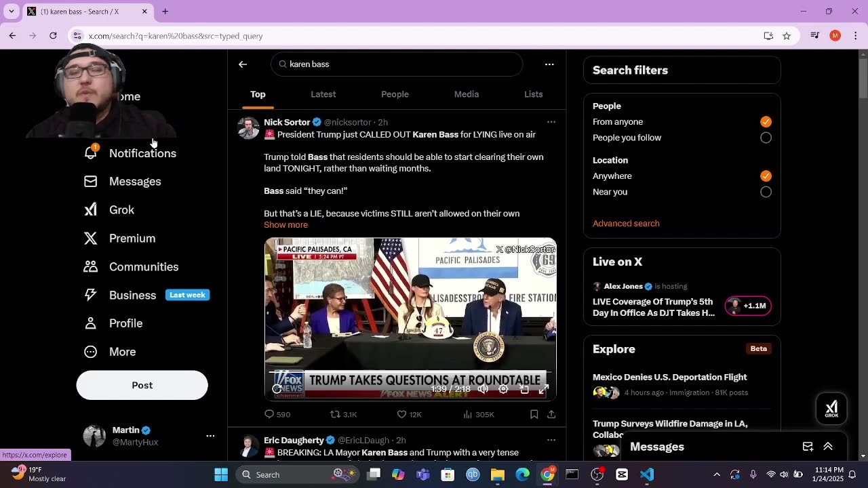
Task: Expand Messages drawer with double chevron
Action: tap(828, 447)
